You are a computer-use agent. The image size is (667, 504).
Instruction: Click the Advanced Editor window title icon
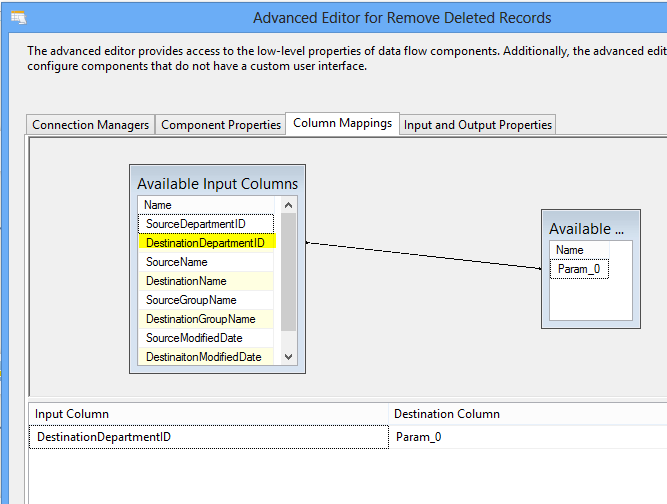click(18, 18)
